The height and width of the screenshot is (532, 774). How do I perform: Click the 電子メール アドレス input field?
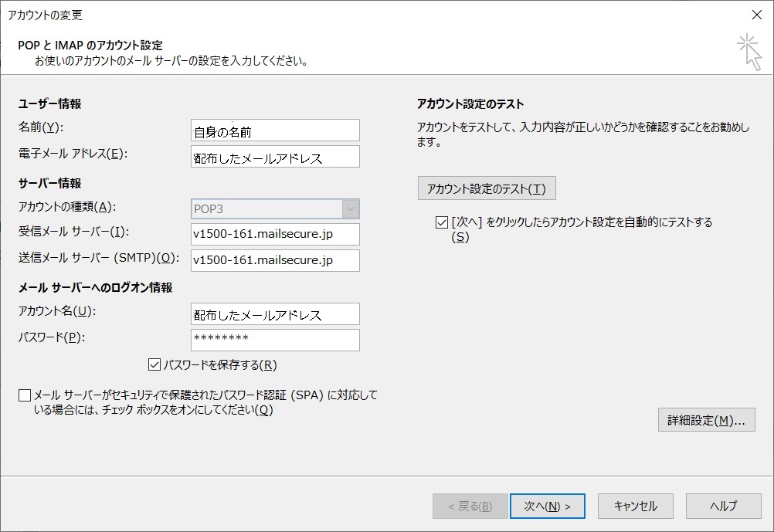coord(275,157)
